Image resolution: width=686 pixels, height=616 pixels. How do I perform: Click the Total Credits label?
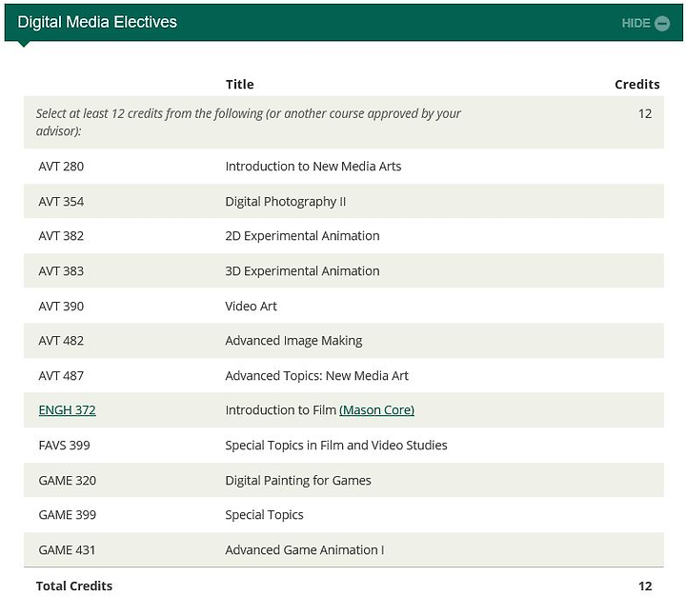click(74, 586)
